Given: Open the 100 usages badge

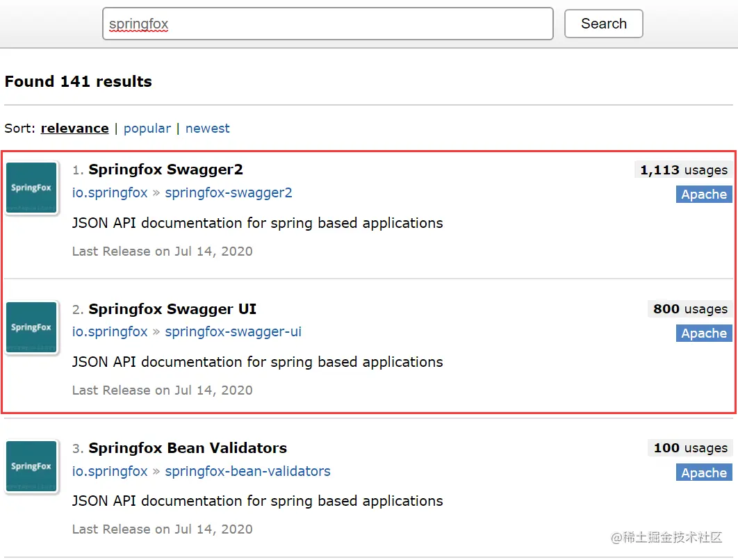Looking at the screenshot, I should point(690,448).
